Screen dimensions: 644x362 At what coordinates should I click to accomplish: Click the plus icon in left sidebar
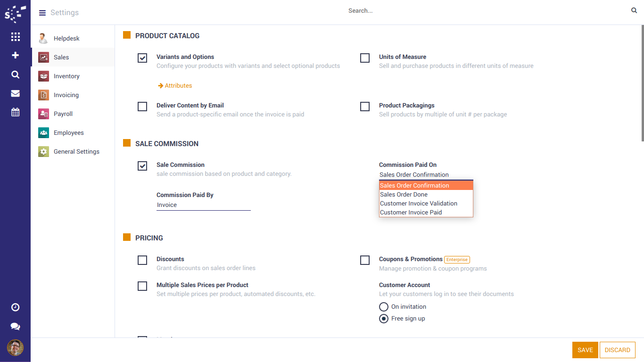coord(15,56)
